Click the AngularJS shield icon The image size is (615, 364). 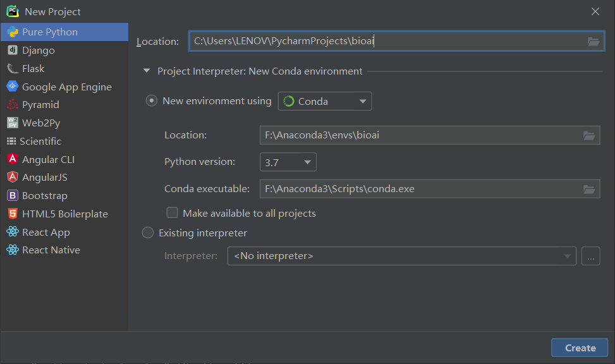pos(13,177)
